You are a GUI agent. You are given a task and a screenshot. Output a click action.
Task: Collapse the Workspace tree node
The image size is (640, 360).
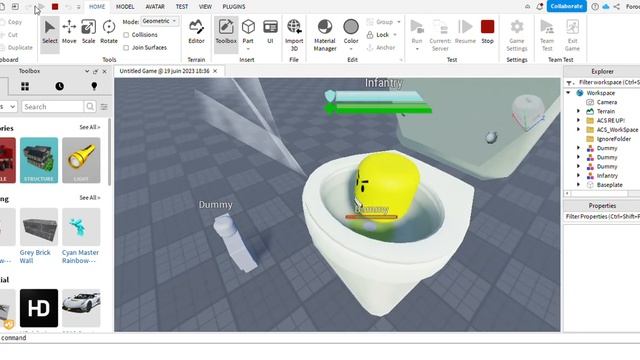tap(568, 93)
